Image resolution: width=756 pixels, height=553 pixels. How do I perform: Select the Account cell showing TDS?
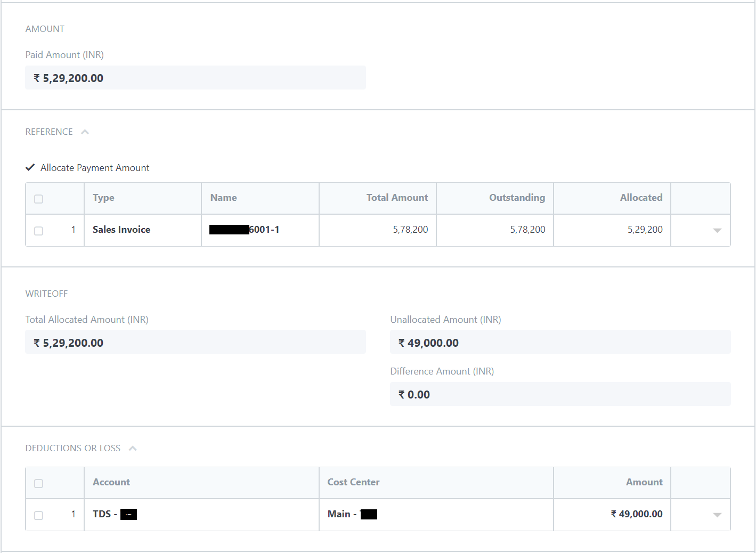coord(201,514)
